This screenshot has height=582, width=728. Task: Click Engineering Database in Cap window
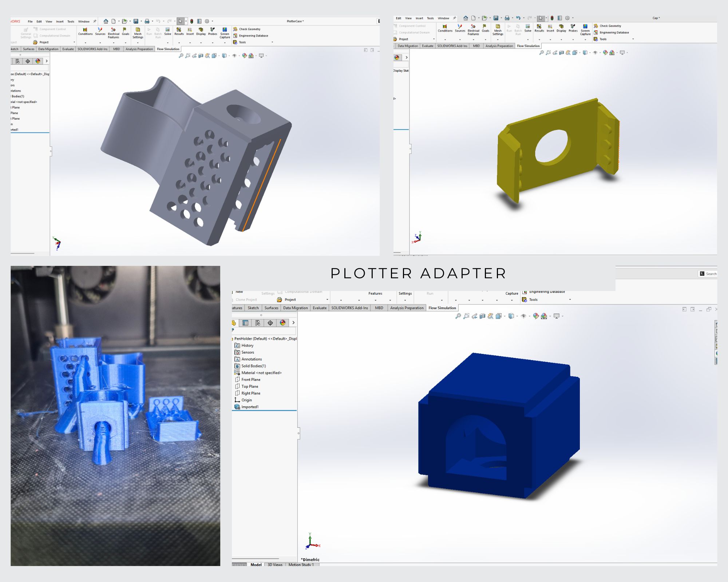click(x=611, y=32)
